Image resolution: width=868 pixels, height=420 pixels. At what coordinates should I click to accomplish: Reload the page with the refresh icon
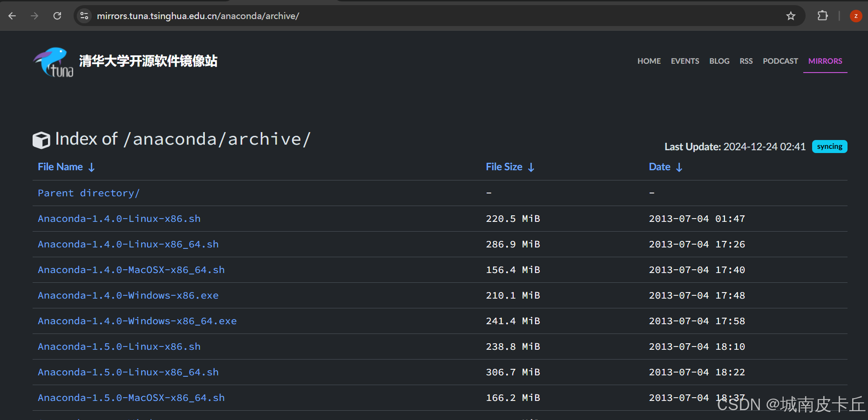[57, 16]
